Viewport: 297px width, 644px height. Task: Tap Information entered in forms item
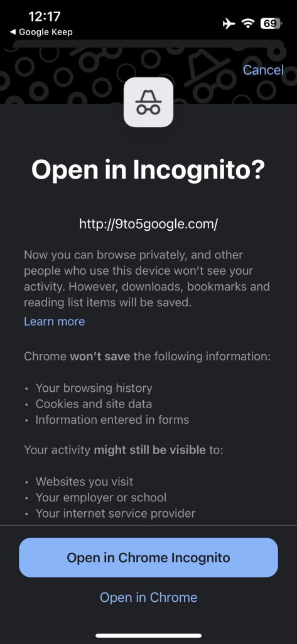pos(112,419)
